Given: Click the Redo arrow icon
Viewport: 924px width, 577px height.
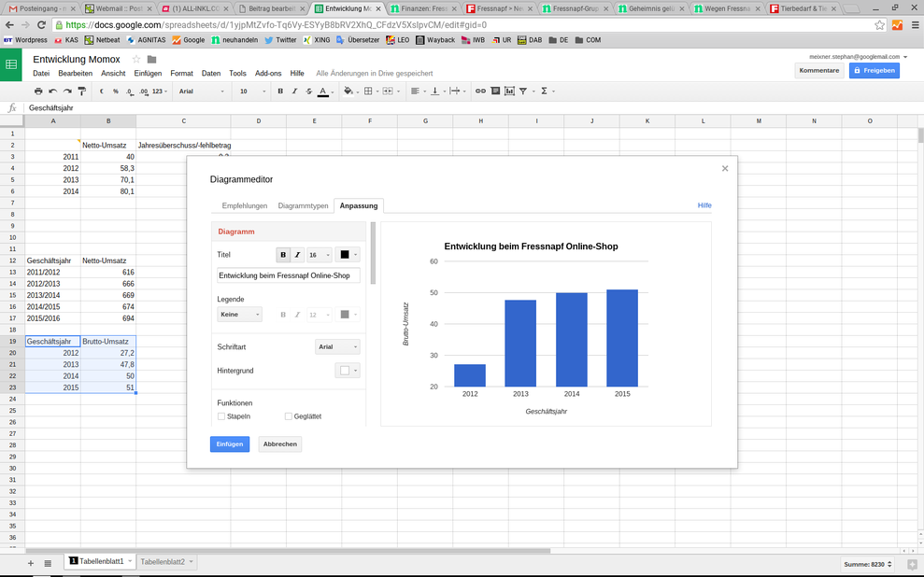Looking at the screenshot, I should coord(67,91).
